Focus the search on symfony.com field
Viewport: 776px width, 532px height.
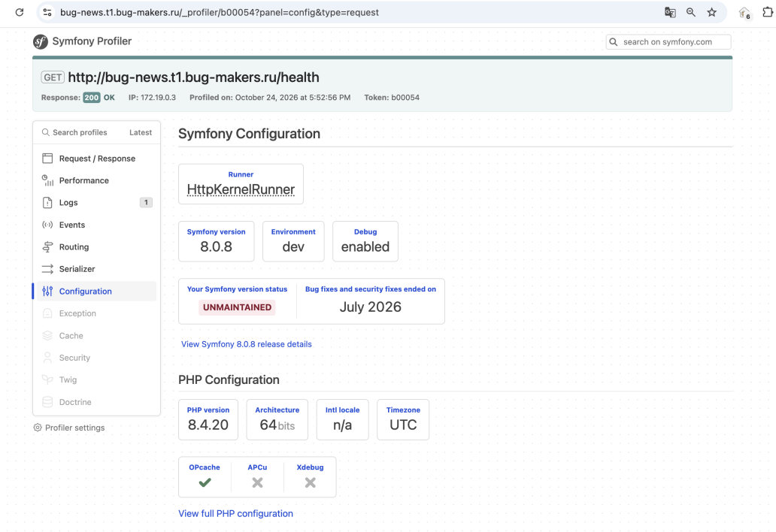click(x=668, y=42)
